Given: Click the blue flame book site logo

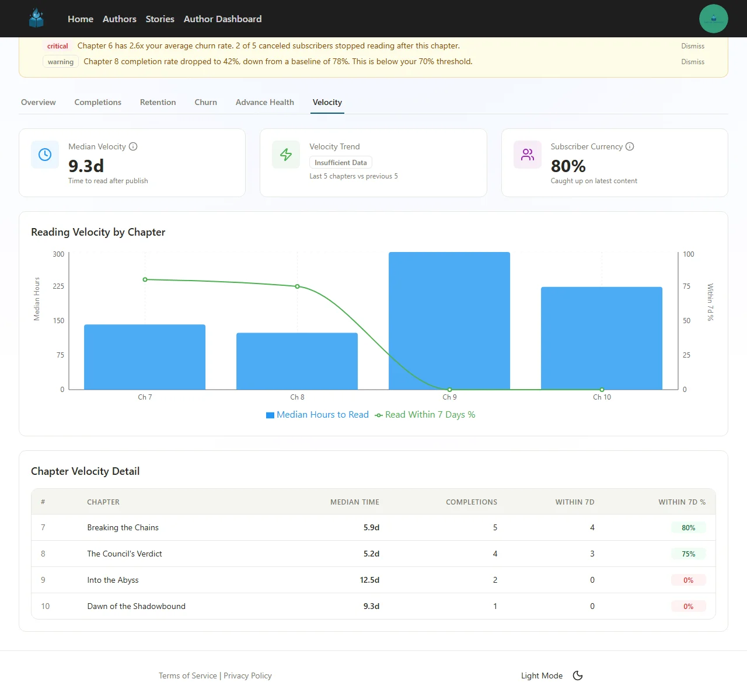Looking at the screenshot, I should pos(36,19).
